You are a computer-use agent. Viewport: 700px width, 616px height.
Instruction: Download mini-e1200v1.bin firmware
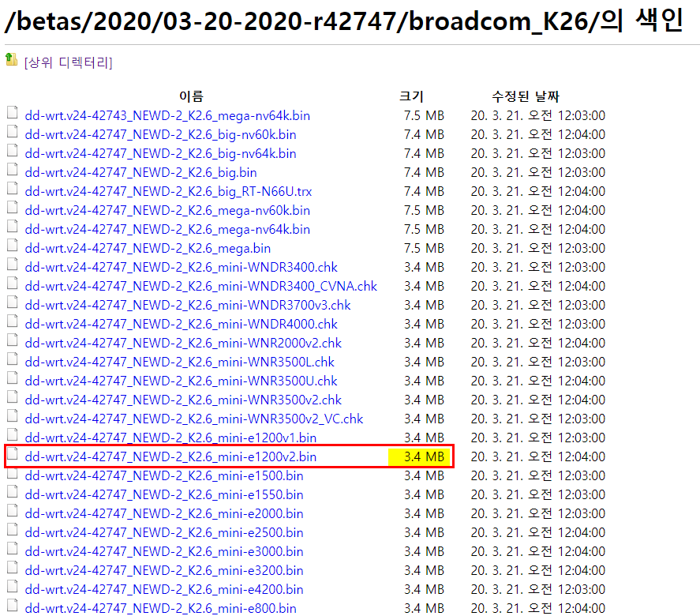pos(170,438)
